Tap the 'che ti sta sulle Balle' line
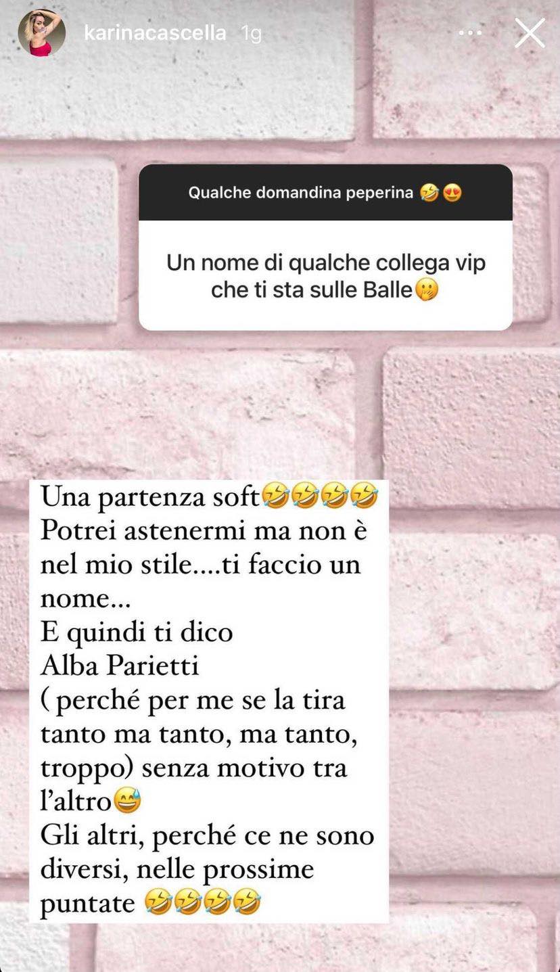 click(x=312, y=290)
